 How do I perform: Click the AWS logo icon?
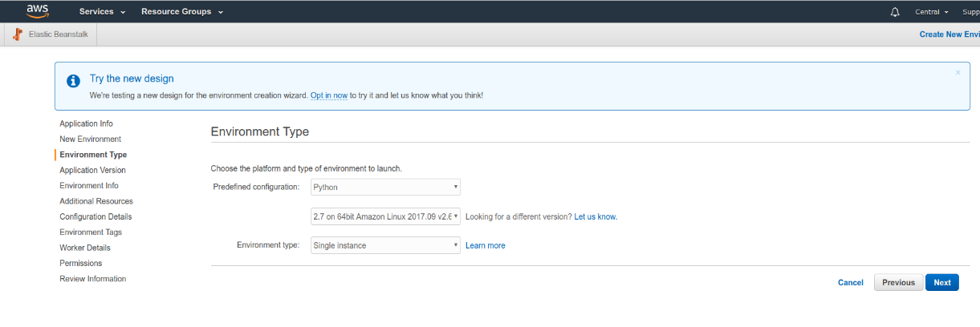tap(38, 11)
